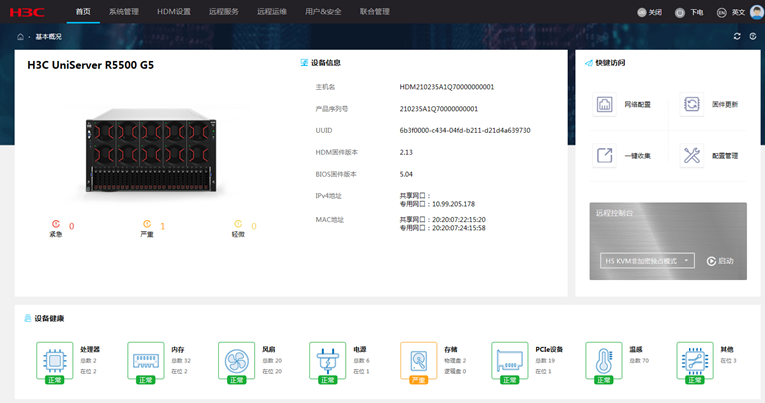This screenshot has width=765, height=403.
Task: Click the 配置管理 wrench tools icon
Action: pos(692,156)
